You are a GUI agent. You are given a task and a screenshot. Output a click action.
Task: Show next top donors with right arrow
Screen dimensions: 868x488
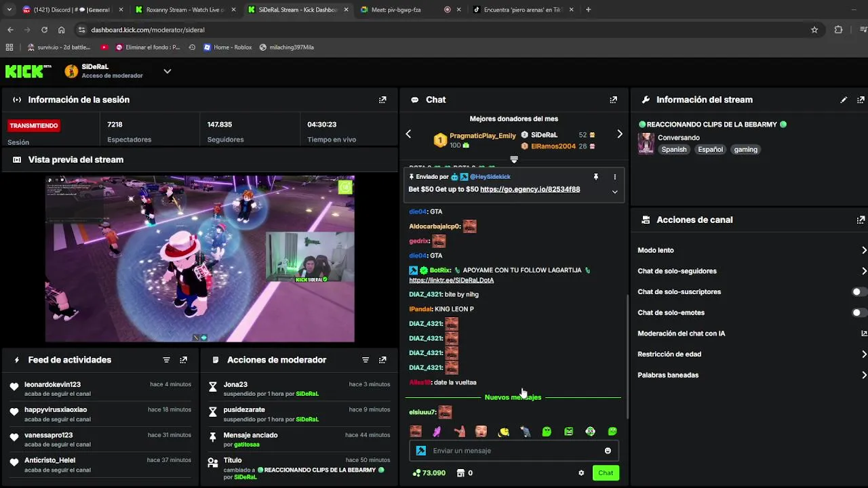click(619, 134)
